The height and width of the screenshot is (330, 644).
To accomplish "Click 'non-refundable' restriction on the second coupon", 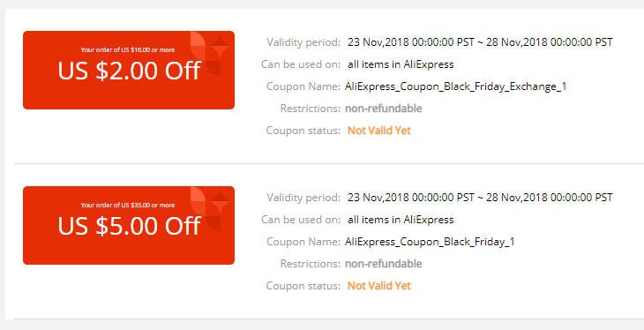I will [x=383, y=264].
